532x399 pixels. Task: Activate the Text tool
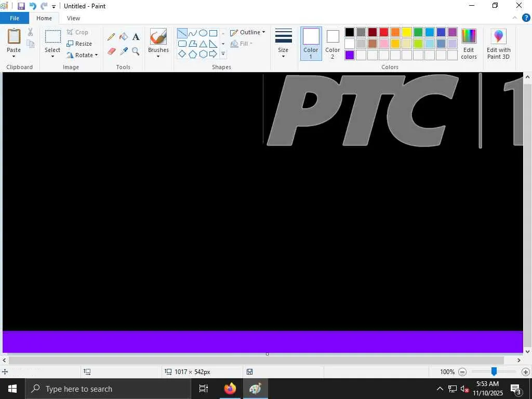click(x=136, y=37)
